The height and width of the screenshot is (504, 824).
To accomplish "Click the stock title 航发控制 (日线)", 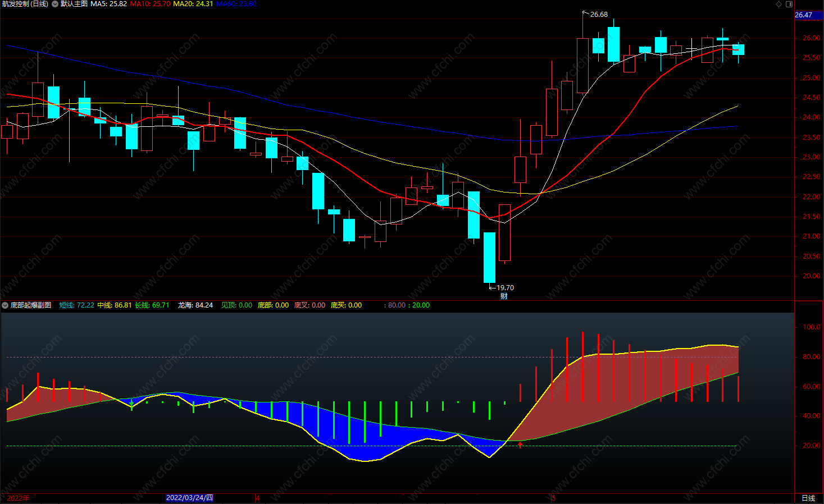I will click(x=25, y=4).
